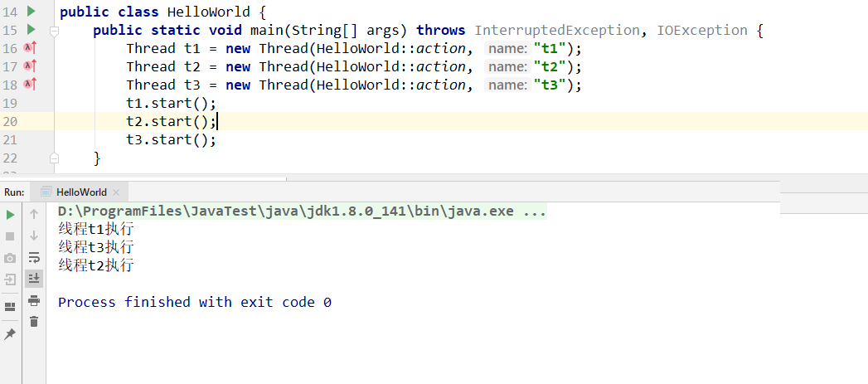Click the Stop process square icon
This screenshot has width=868, height=384.
(10, 236)
